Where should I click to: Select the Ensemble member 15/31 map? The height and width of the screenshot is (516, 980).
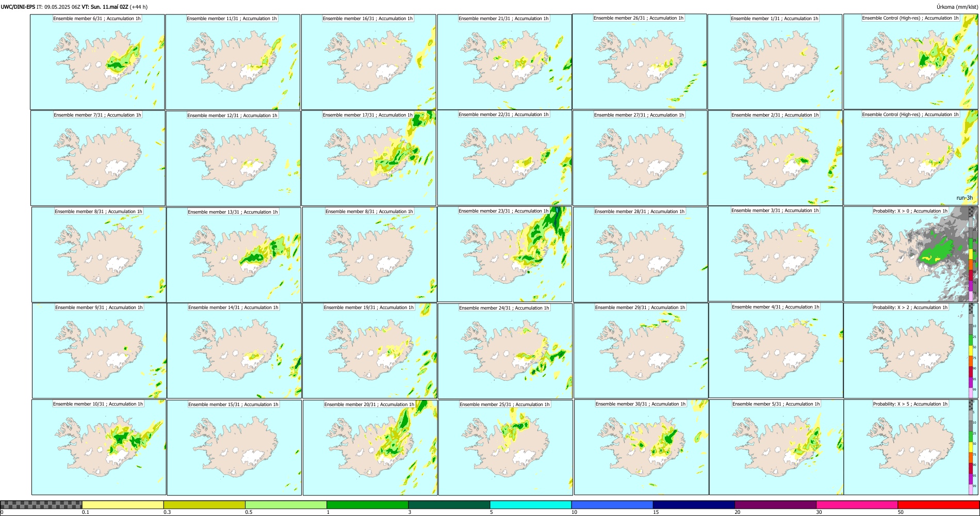pyautogui.click(x=234, y=448)
